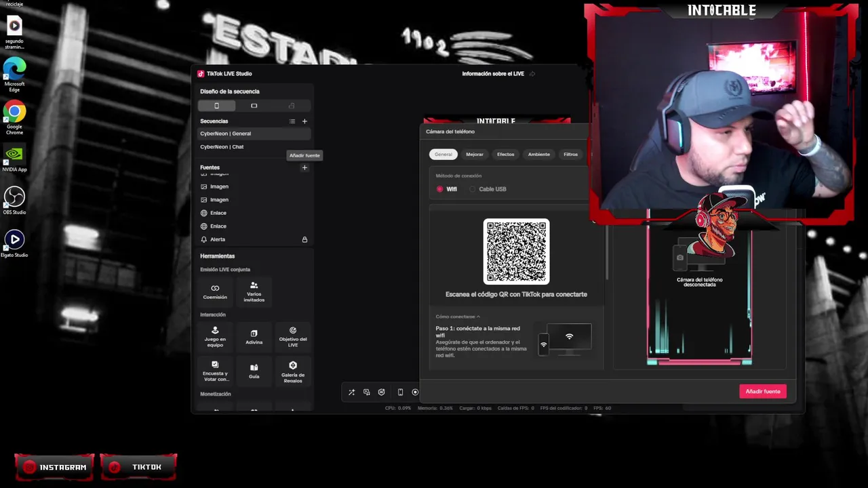868x488 pixels.
Task: Open Microsoft Edge desktop shortcut
Action: click(14, 75)
